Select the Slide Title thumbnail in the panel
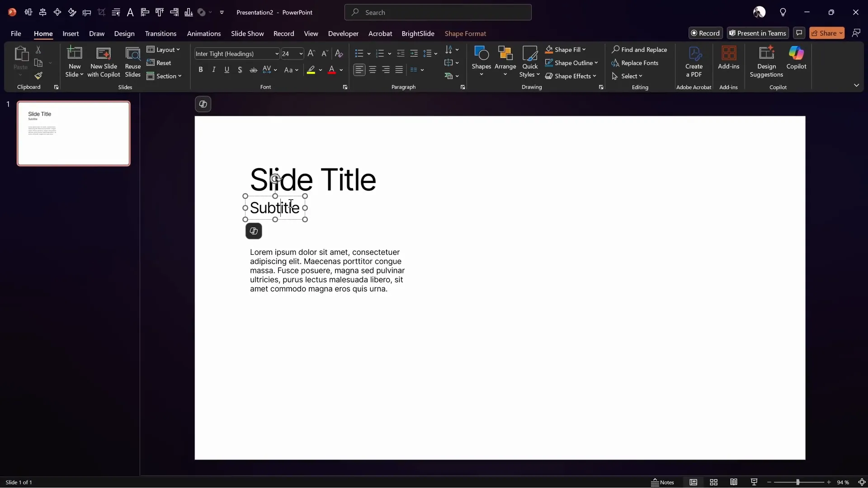Image resolution: width=868 pixels, height=488 pixels. (74, 133)
